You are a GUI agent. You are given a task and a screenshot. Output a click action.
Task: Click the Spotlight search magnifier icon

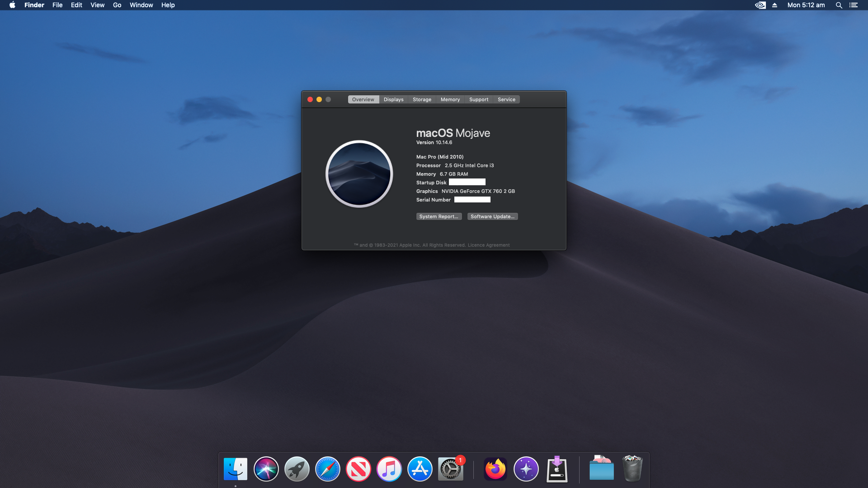pos(839,5)
